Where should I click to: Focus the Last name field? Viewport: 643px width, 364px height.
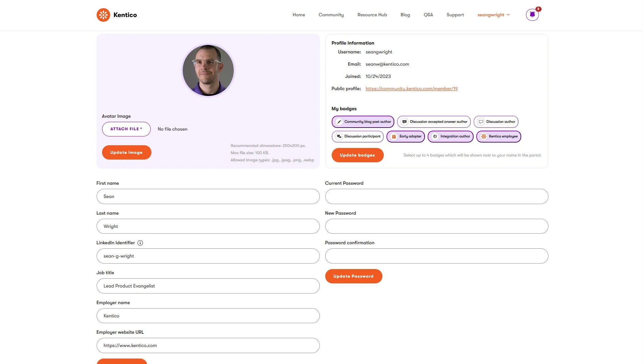[x=208, y=227]
